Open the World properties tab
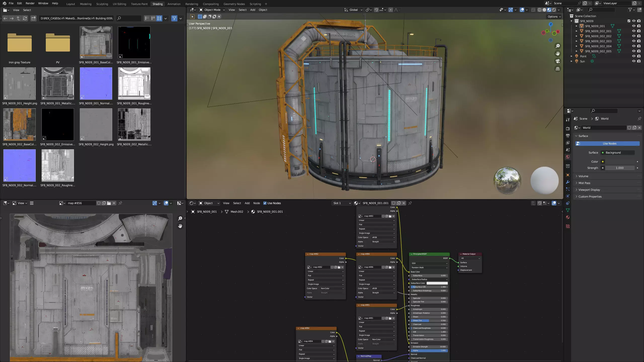Screen dimensions: 644x362 (x=568, y=157)
